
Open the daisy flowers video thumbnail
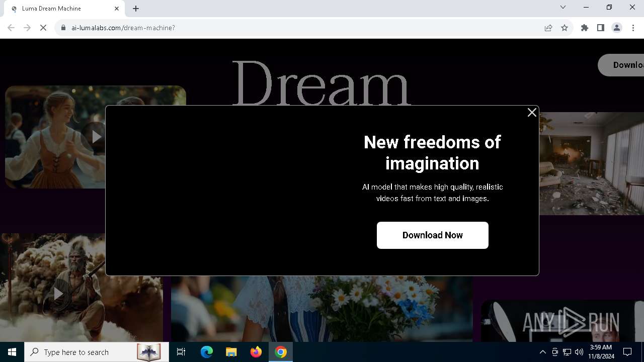point(322,309)
